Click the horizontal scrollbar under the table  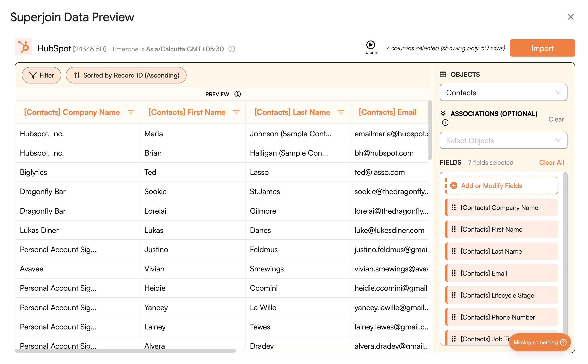click(126, 351)
